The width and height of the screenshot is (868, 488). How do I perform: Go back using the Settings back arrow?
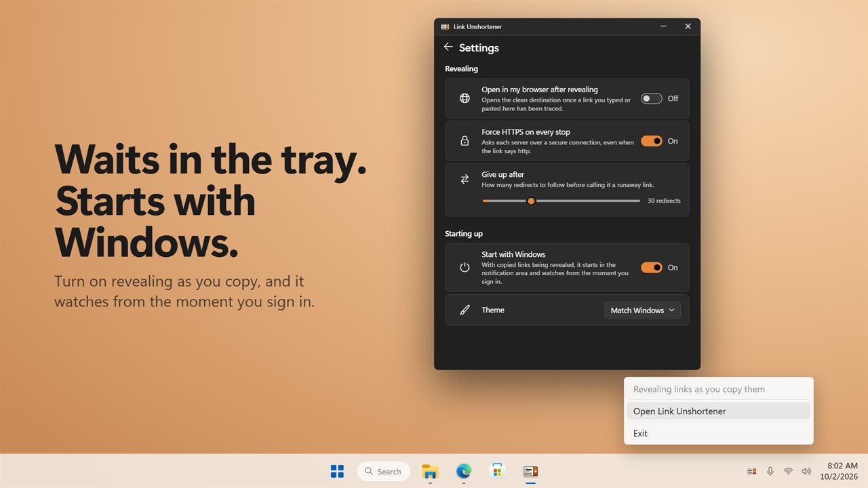click(448, 47)
